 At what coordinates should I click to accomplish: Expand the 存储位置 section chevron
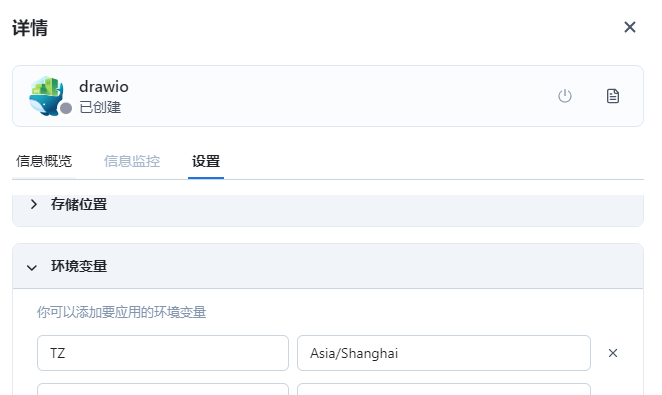point(34,205)
